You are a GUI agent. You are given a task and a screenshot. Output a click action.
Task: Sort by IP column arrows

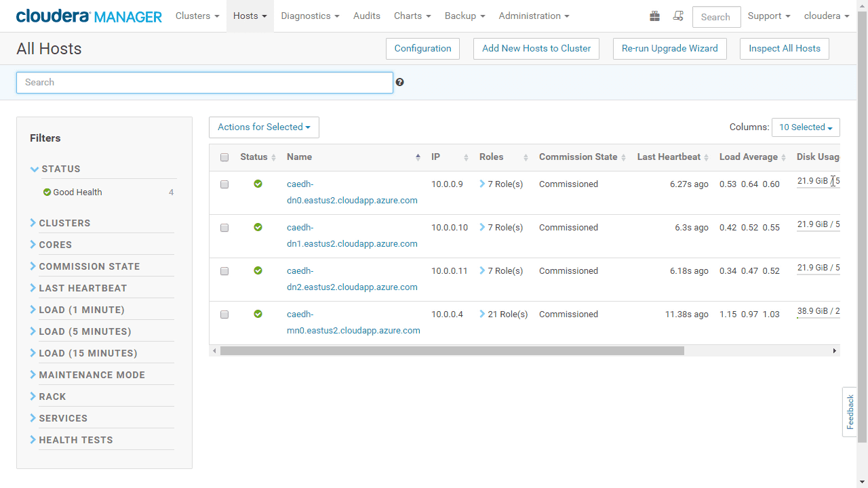tap(466, 157)
